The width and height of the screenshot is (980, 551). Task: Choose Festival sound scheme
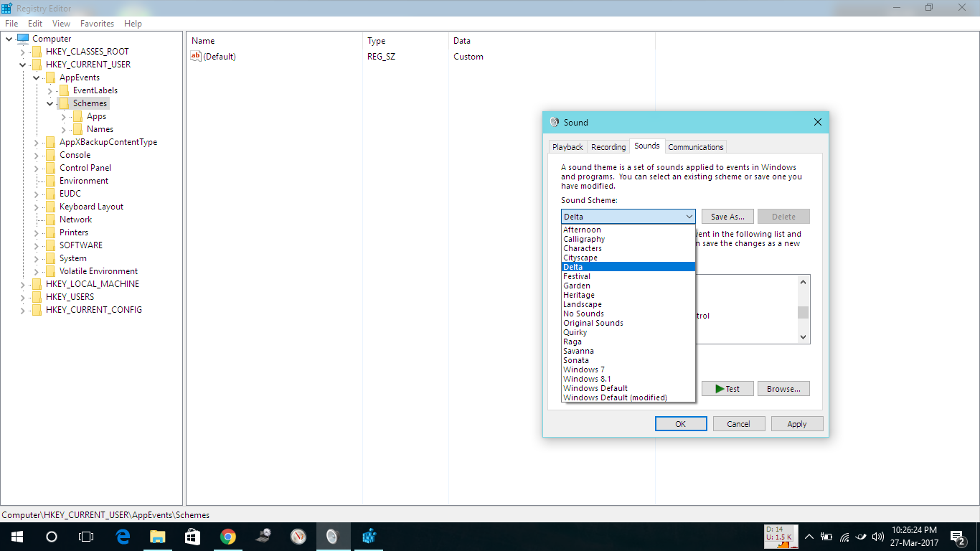click(628, 276)
